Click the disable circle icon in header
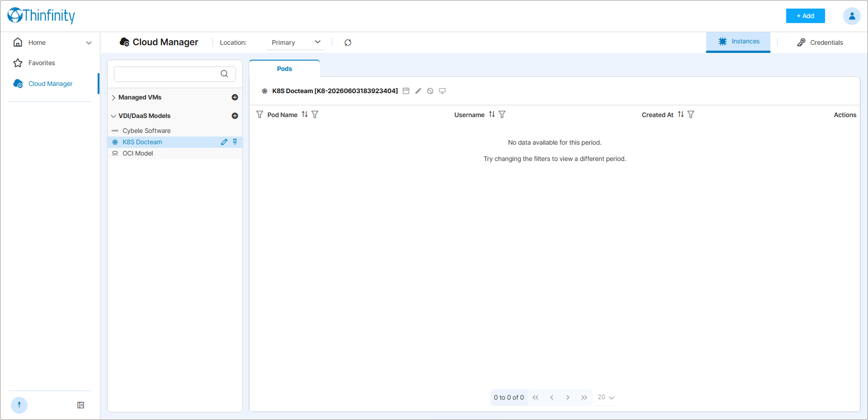The width and height of the screenshot is (868, 420). coord(430,91)
